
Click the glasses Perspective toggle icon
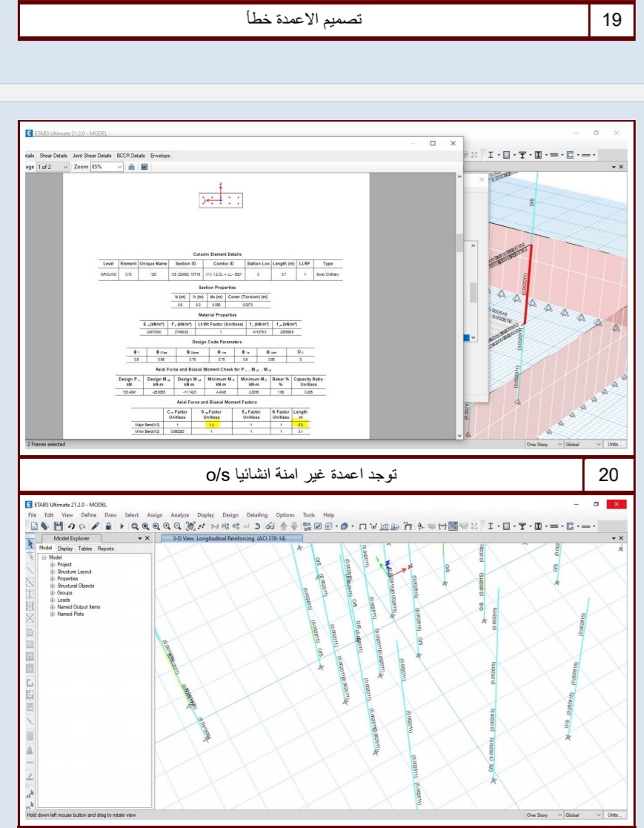click(x=270, y=526)
